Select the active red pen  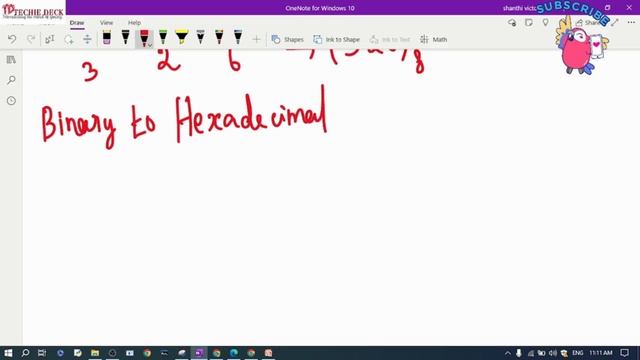click(144, 38)
